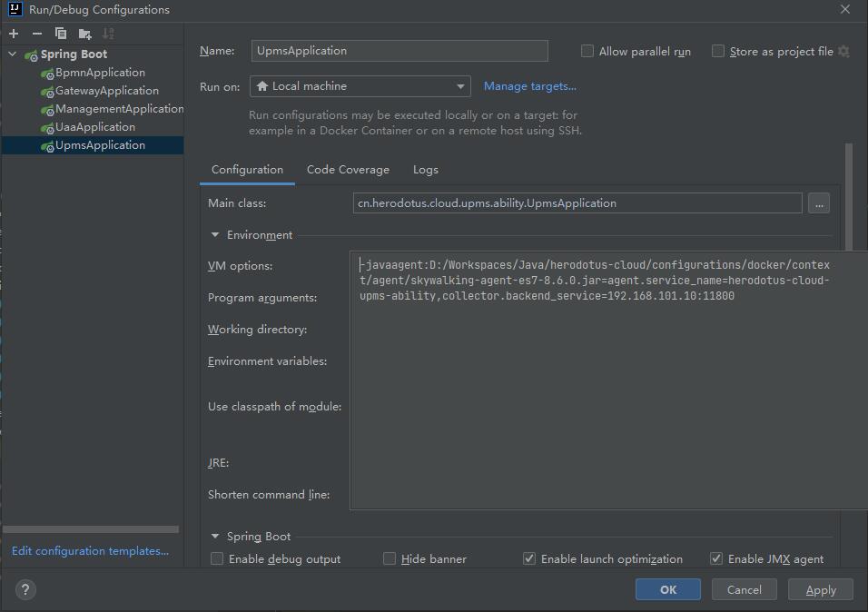868x612 pixels.
Task: Switch to the Logs tab
Action: (x=426, y=170)
